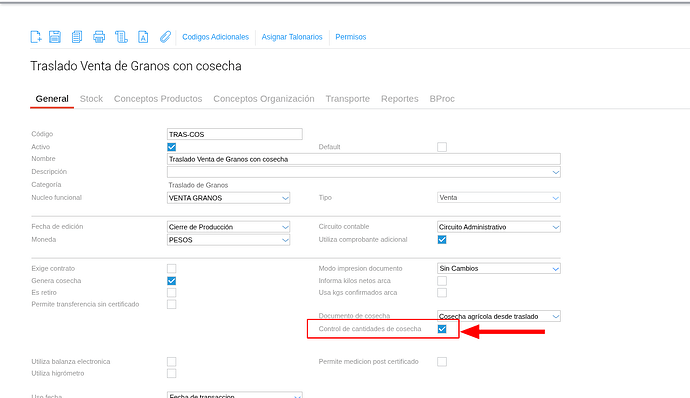Click the save floppy disk icon

55,37
